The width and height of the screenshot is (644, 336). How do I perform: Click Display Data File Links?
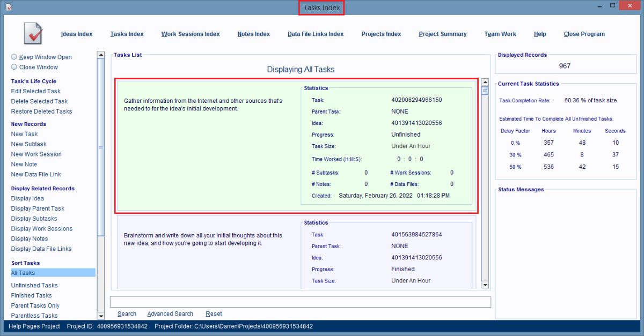click(41, 249)
